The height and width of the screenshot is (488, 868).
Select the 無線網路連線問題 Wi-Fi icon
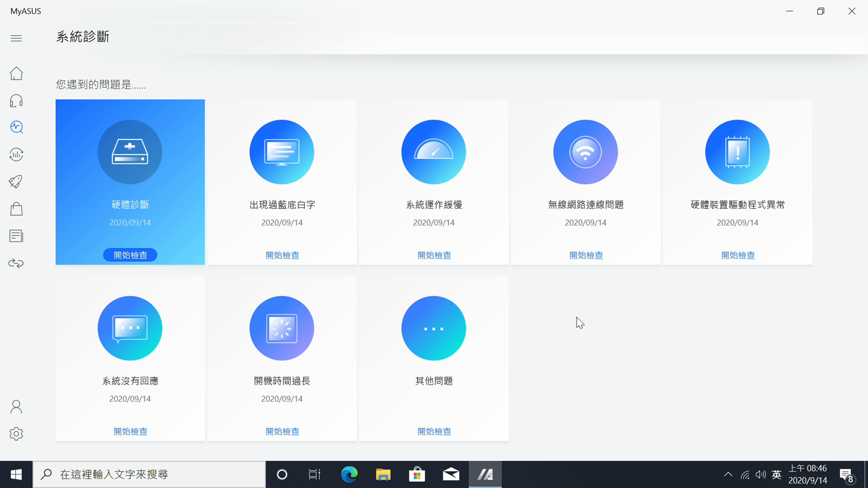585,152
